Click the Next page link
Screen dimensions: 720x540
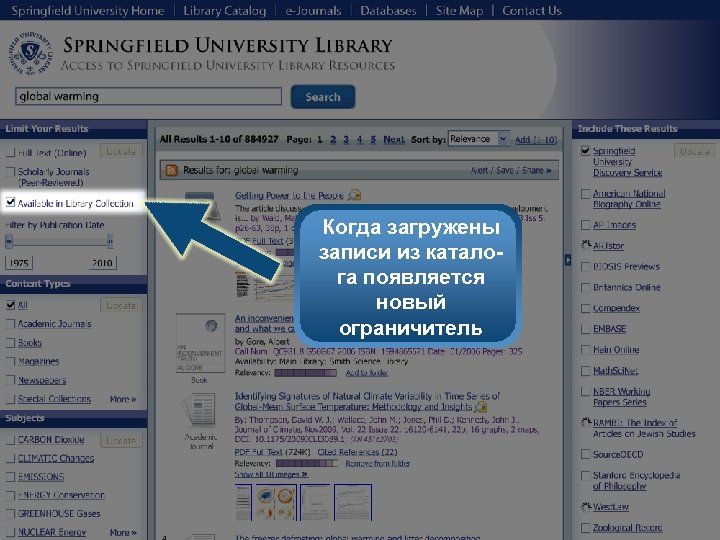point(394,140)
